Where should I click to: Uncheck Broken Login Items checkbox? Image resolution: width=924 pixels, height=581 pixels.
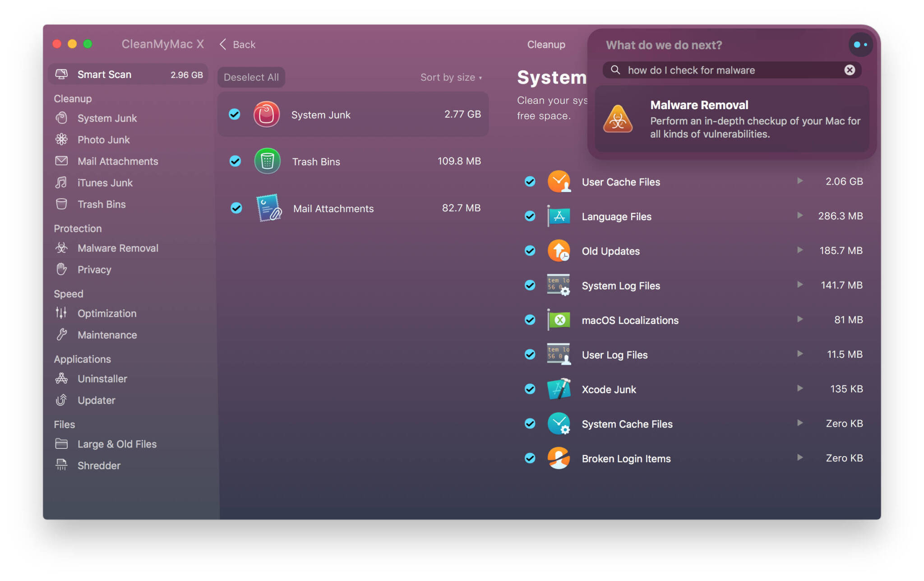(530, 458)
